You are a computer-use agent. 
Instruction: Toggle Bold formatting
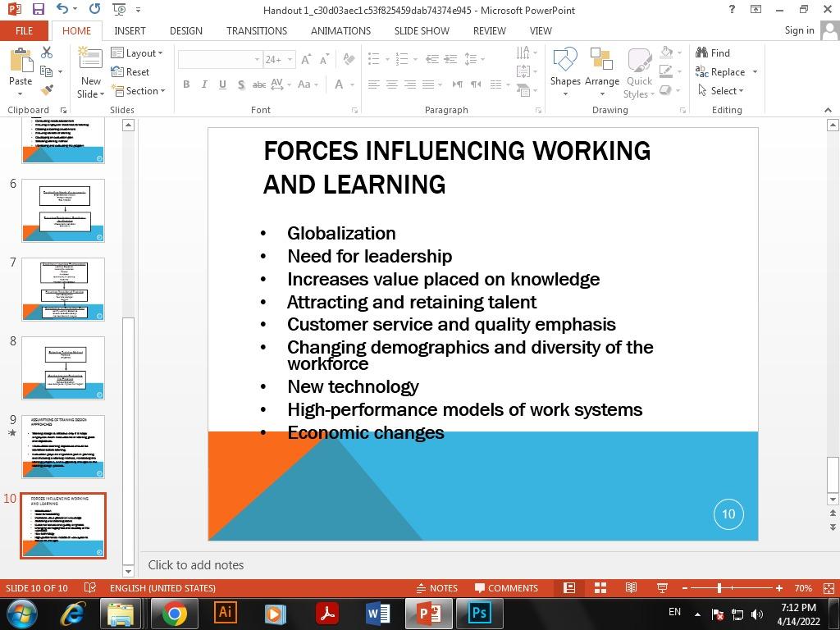click(x=186, y=84)
